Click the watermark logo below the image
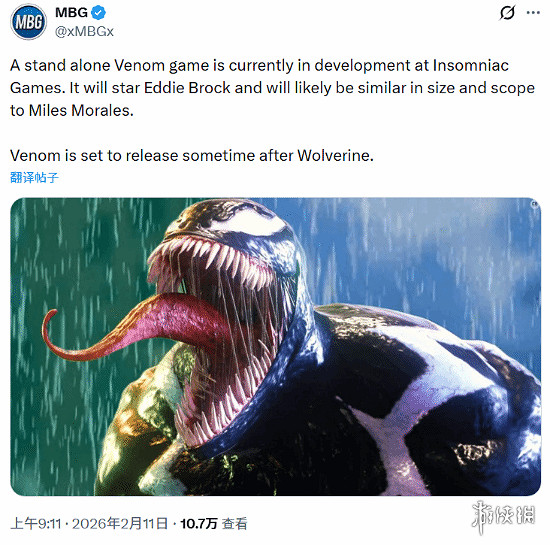This screenshot has height=545, width=550. coord(503,517)
